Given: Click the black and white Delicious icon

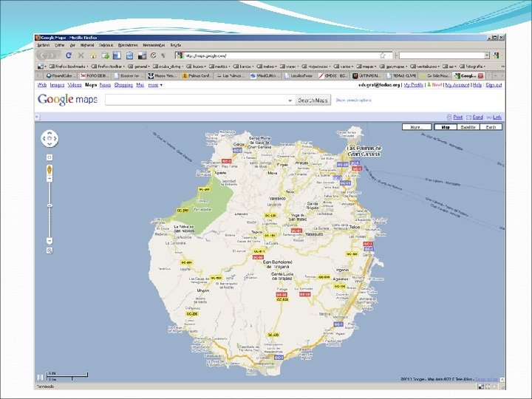Looking at the screenshot, I should (142, 55).
